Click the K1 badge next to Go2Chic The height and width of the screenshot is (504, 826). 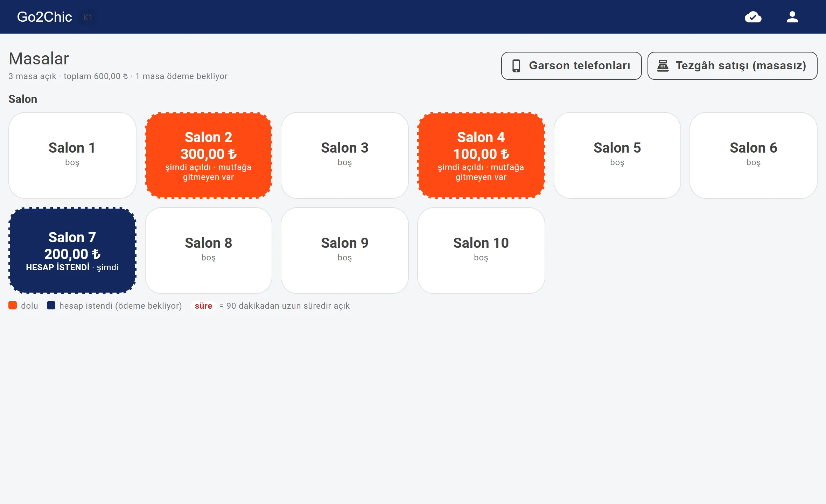point(88,17)
